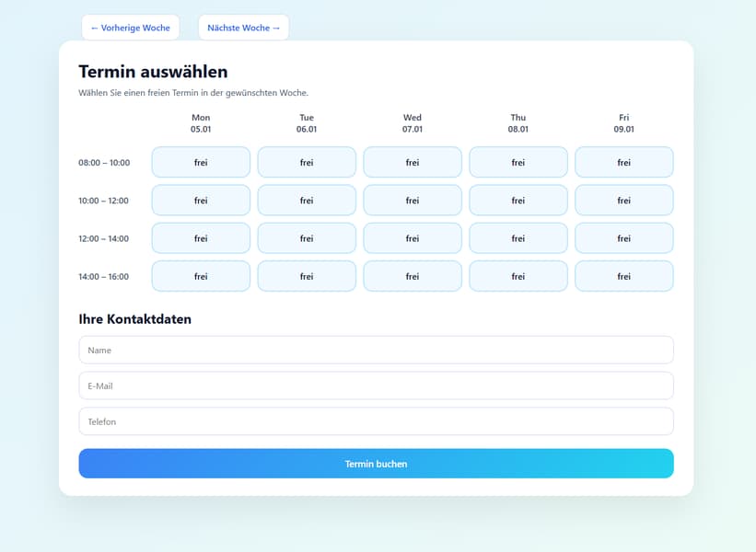
Task: Pick Friday 10:00–12:00 frei appointment
Action: [624, 200]
